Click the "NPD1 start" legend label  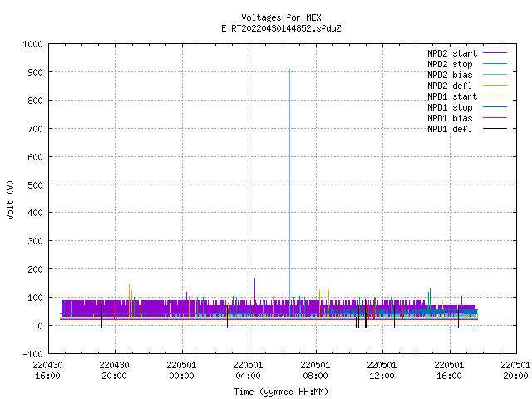(x=452, y=96)
